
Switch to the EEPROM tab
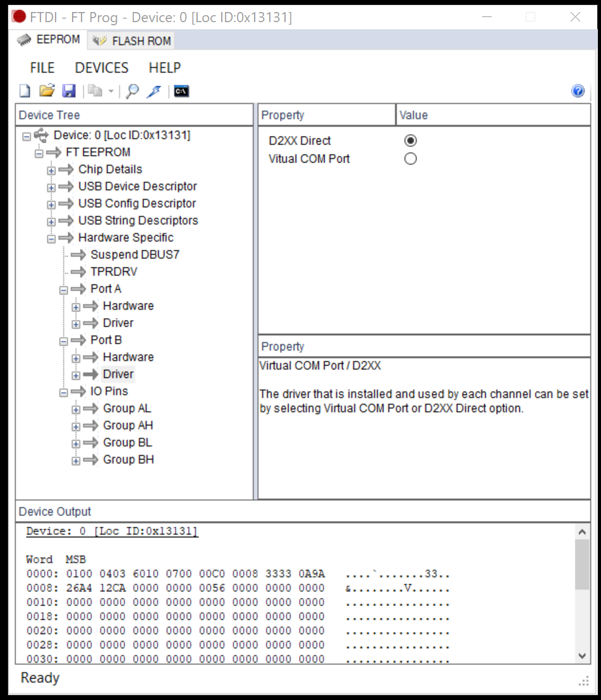point(49,40)
